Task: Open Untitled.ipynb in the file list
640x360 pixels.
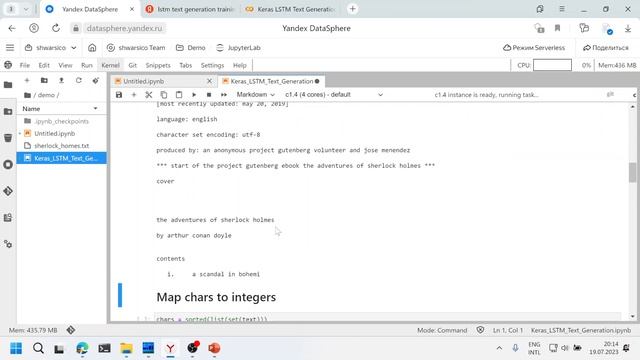Action: click(x=61, y=133)
